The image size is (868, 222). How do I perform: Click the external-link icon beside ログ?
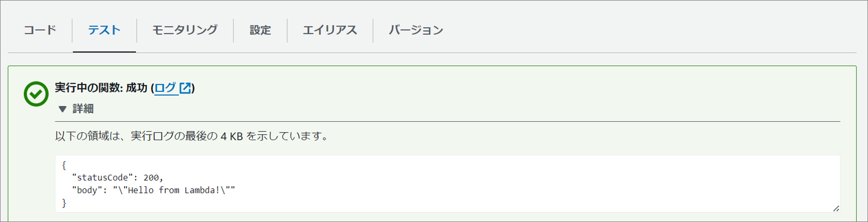pos(185,88)
